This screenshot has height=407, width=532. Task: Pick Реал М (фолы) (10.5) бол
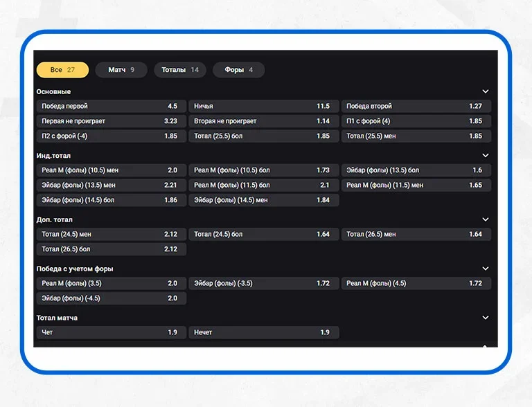[264, 170]
